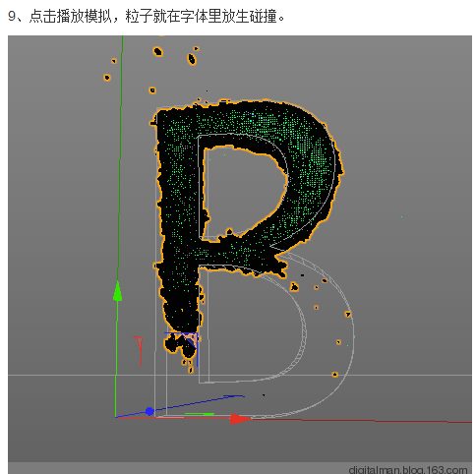
Task: Select the blue-orange triangle gizmo under P
Action: point(190,339)
